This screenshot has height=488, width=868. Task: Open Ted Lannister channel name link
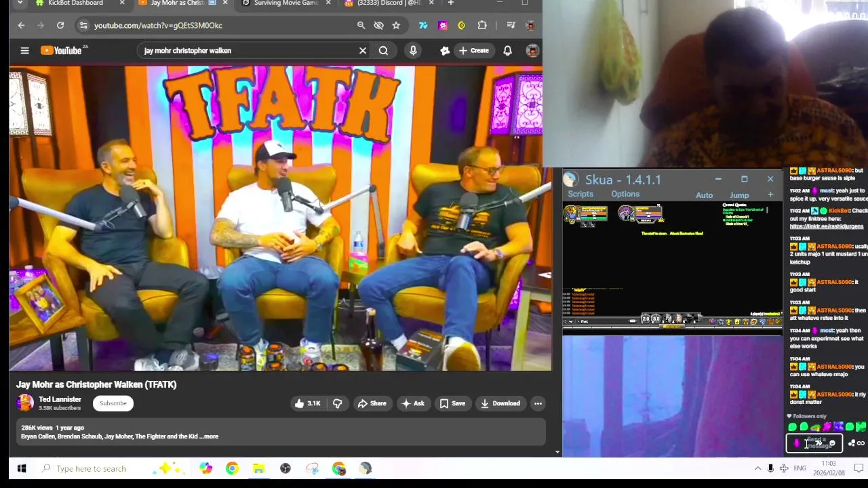60,399
